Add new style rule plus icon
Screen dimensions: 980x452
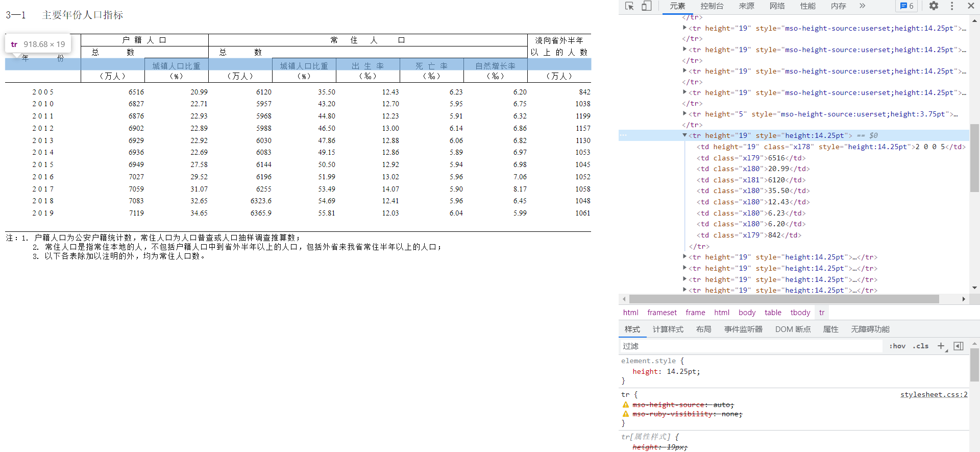click(x=941, y=346)
